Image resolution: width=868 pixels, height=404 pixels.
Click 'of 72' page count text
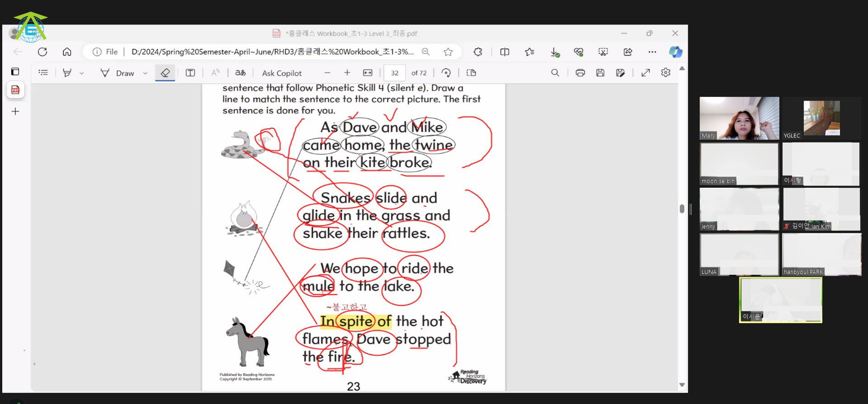419,73
